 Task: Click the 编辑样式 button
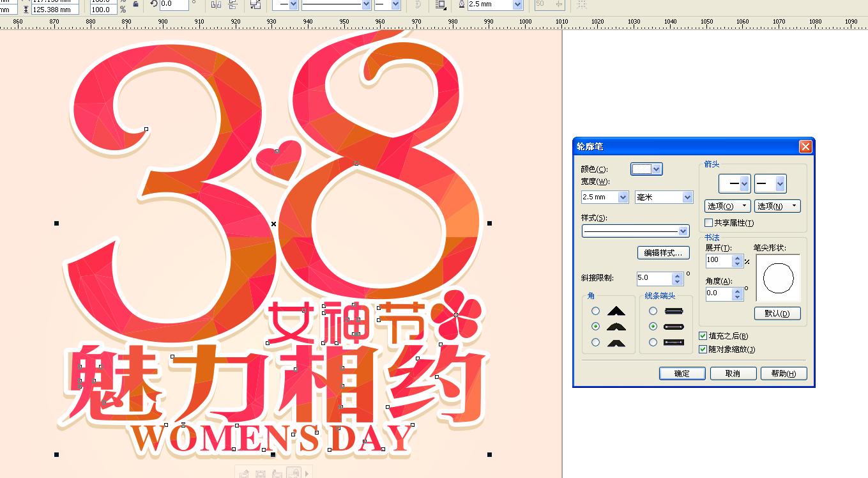(x=663, y=252)
